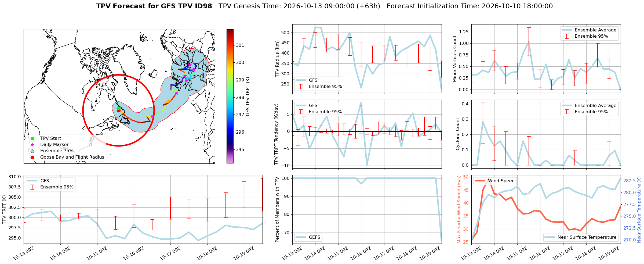This screenshot has height=264, width=644.
Task: Click the 'TPV TRPT (K)' axis label
Action: [4, 209]
